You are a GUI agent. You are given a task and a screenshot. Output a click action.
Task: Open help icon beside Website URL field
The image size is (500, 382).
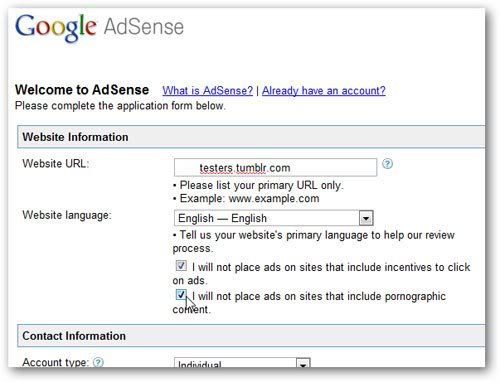[x=387, y=164]
